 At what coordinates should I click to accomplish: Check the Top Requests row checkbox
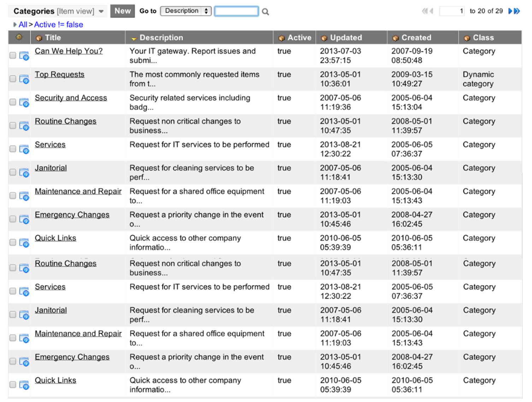13,79
